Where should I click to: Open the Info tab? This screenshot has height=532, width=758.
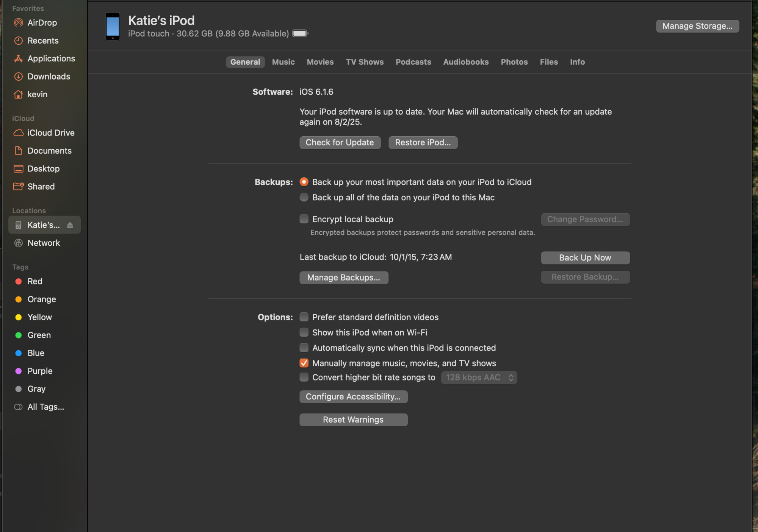click(x=577, y=62)
